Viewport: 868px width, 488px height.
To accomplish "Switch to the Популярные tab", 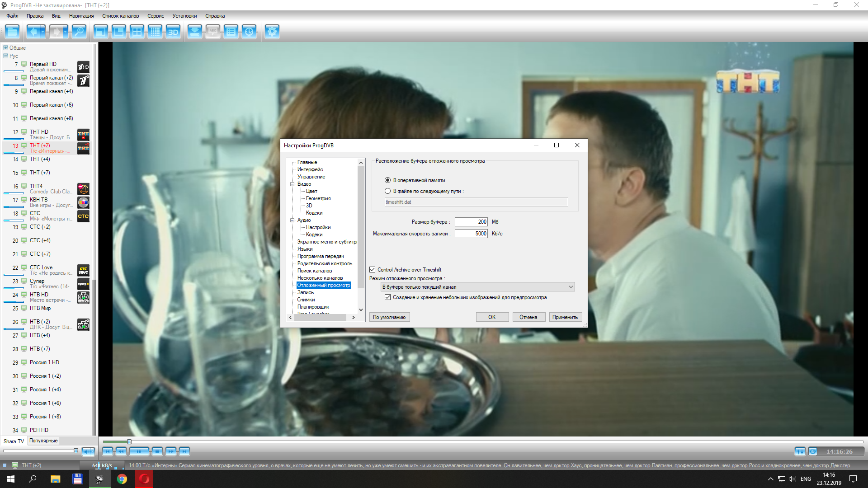I will tap(43, 441).
